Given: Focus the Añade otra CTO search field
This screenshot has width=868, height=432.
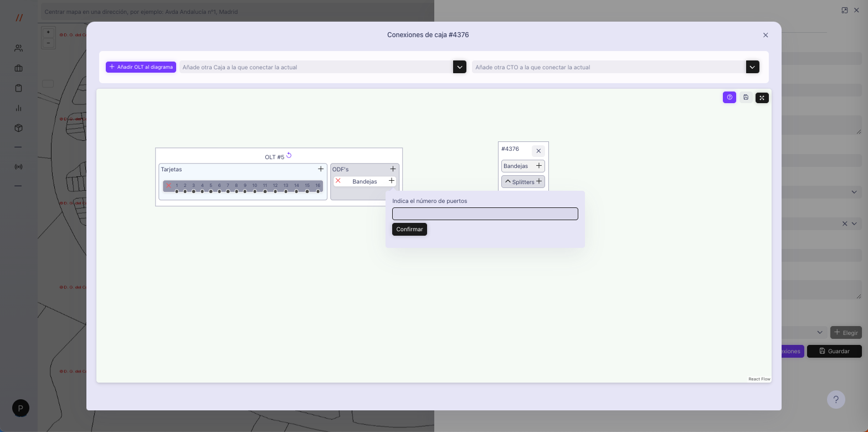Looking at the screenshot, I should pyautogui.click(x=609, y=67).
